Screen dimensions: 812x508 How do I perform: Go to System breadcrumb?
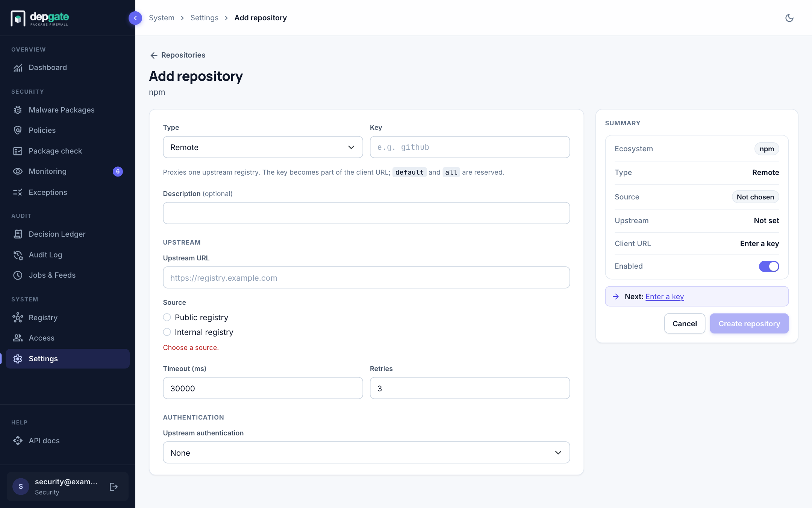pos(162,18)
